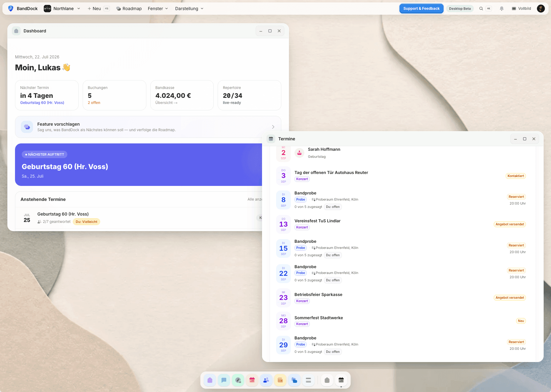The height and width of the screenshot is (392, 551).
Task: Open the Nächster Termin card
Action: tap(47, 95)
